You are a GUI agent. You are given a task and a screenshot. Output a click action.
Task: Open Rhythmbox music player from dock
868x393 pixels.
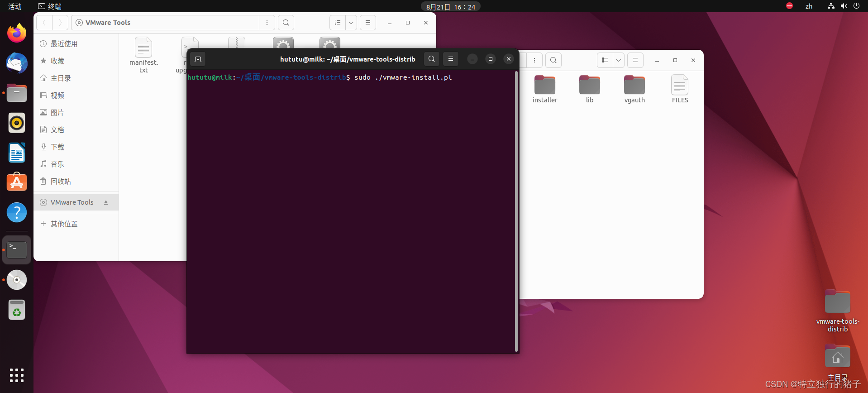pyautogui.click(x=17, y=123)
